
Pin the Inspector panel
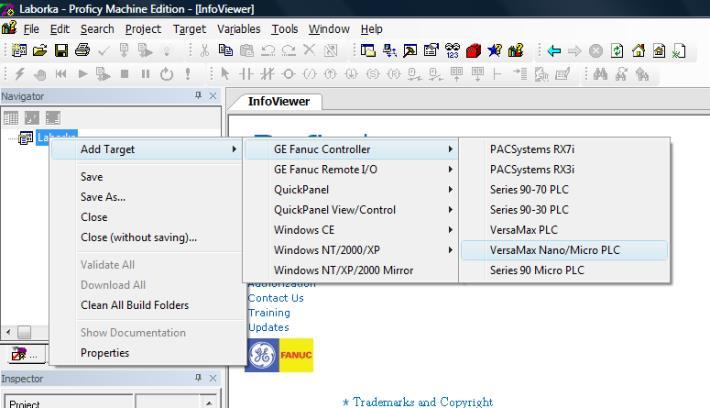pos(198,378)
